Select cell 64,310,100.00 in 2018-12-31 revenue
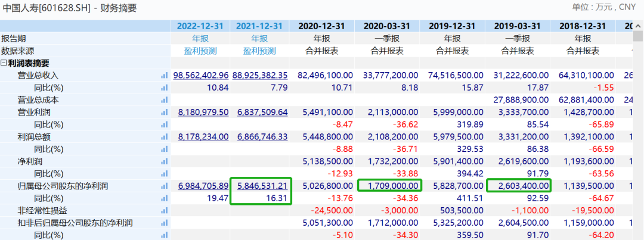 (587, 76)
